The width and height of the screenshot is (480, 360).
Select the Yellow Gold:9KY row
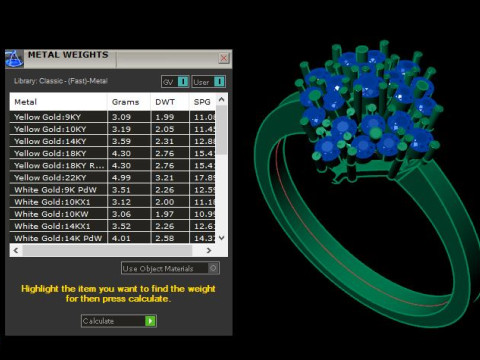pos(113,117)
